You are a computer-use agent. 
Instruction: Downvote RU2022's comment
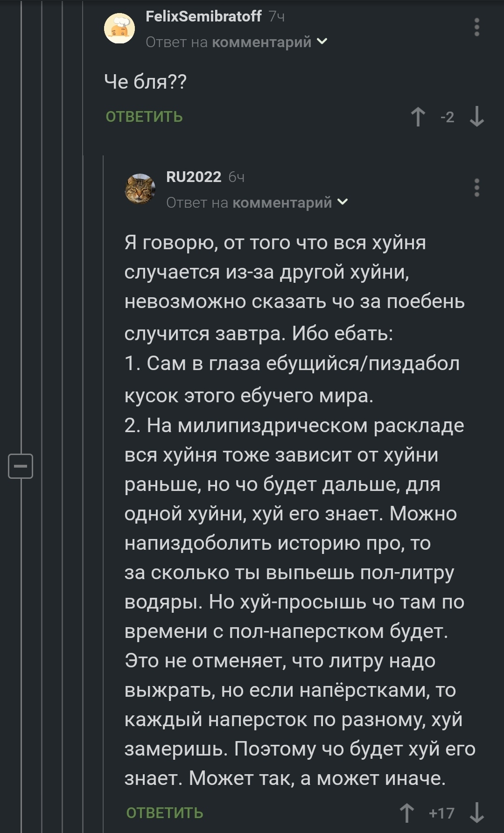tap(476, 813)
